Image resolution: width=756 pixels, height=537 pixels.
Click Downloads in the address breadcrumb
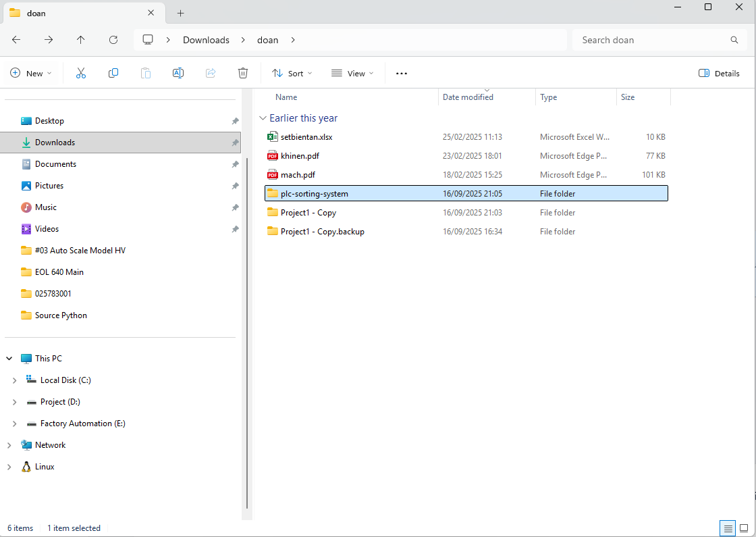(x=206, y=40)
